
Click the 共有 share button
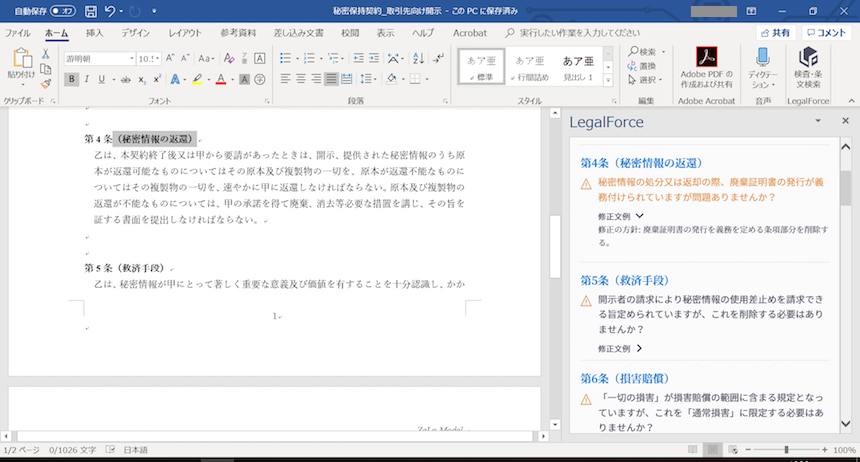[775, 33]
